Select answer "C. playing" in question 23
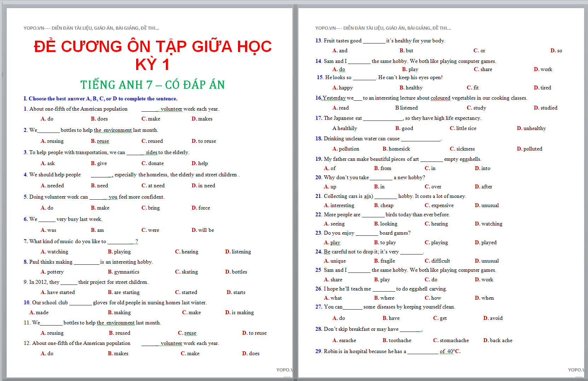 click(x=436, y=242)
